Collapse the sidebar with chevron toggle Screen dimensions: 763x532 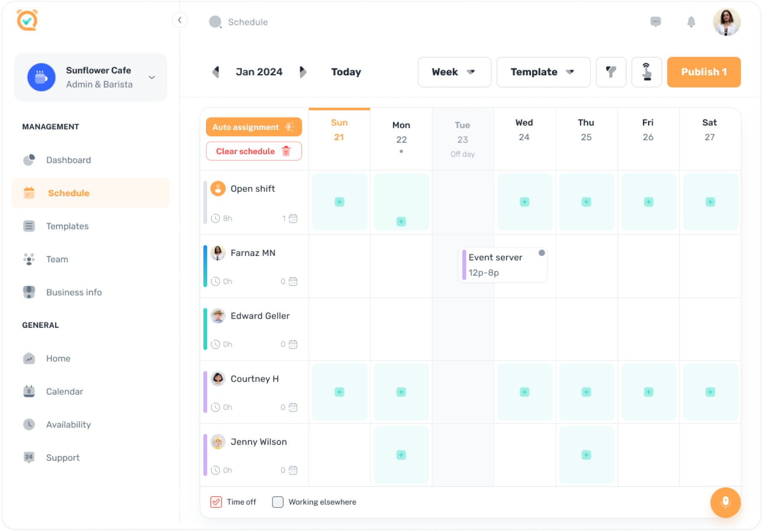(180, 20)
